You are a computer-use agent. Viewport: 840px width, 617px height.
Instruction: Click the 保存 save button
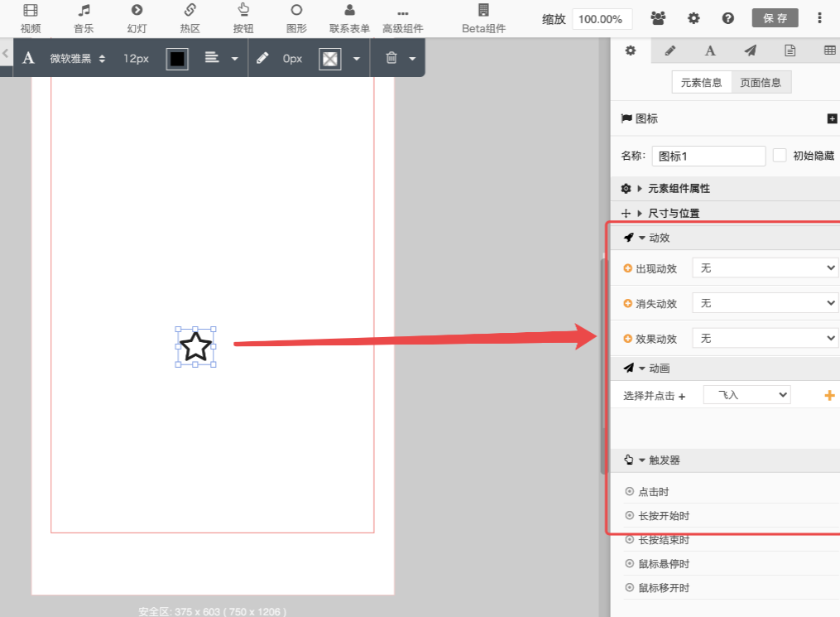click(x=775, y=18)
